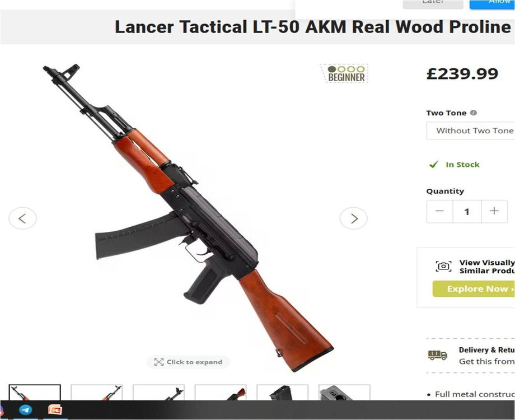This screenshot has height=420, width=515.
Task: Click the expand image icon
Action: click(x=158, y=362)
